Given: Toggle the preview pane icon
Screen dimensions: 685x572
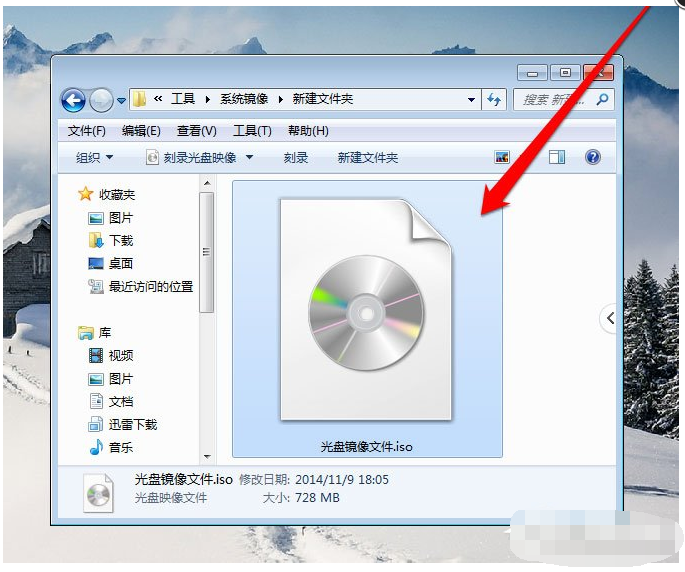Looking at the screenshot, I should point(557,157).
